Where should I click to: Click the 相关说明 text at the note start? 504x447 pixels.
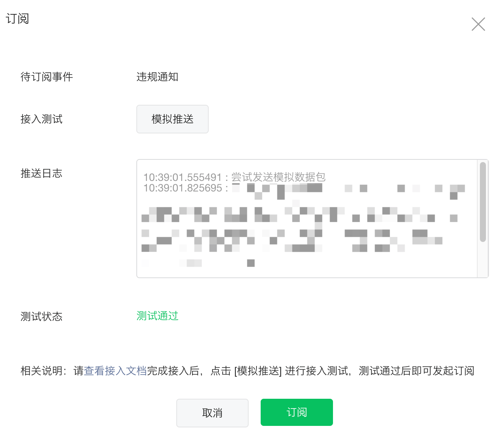point(41,371)
